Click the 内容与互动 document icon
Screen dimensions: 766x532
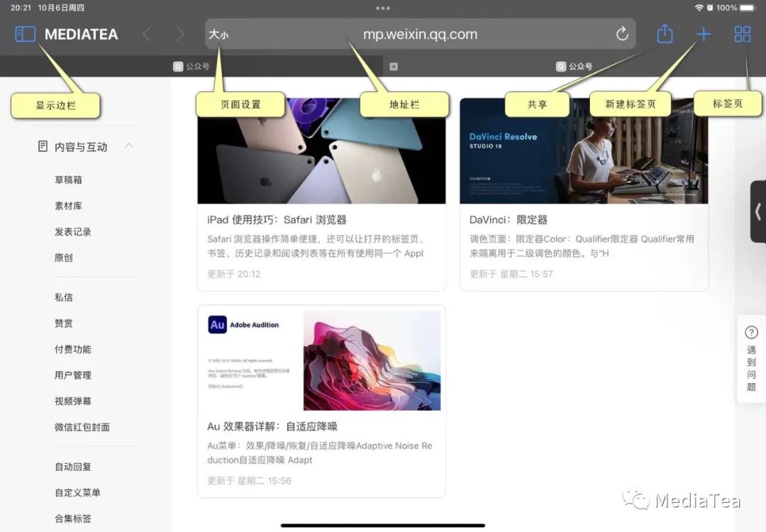(43, 146)
